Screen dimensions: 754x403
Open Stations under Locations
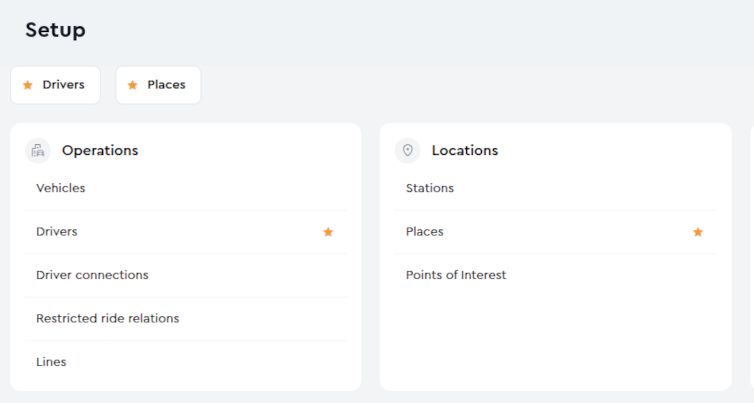[555, 188]
